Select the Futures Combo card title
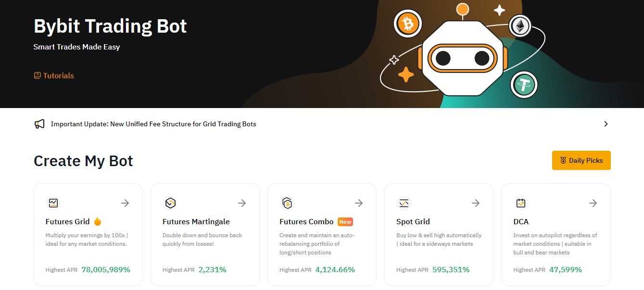Screen dimensions: 644x290 (306, 221)
